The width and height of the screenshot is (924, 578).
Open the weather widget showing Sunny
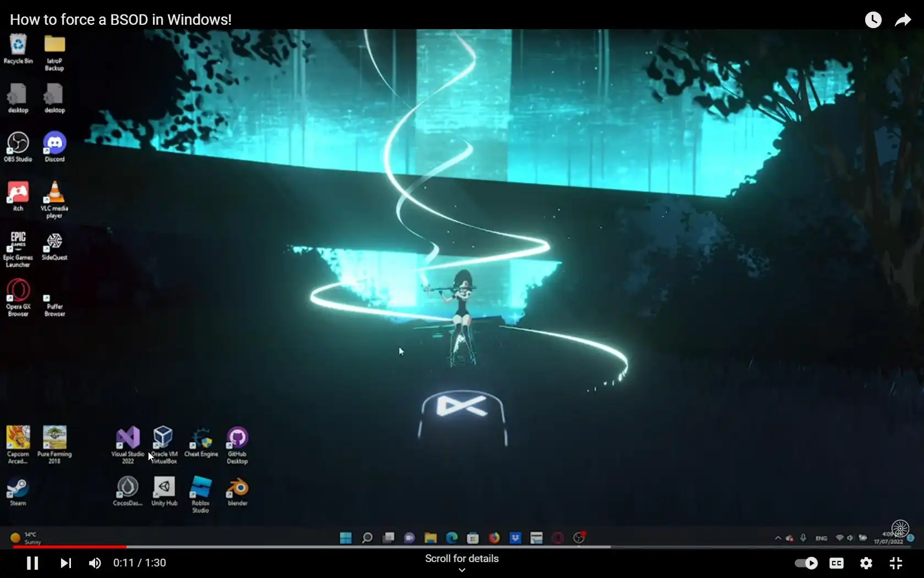(x=25, y=538)
